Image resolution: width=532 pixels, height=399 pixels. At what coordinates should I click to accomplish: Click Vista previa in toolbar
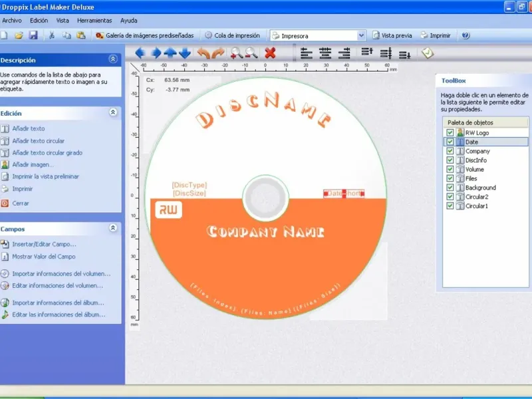point(392,36)
